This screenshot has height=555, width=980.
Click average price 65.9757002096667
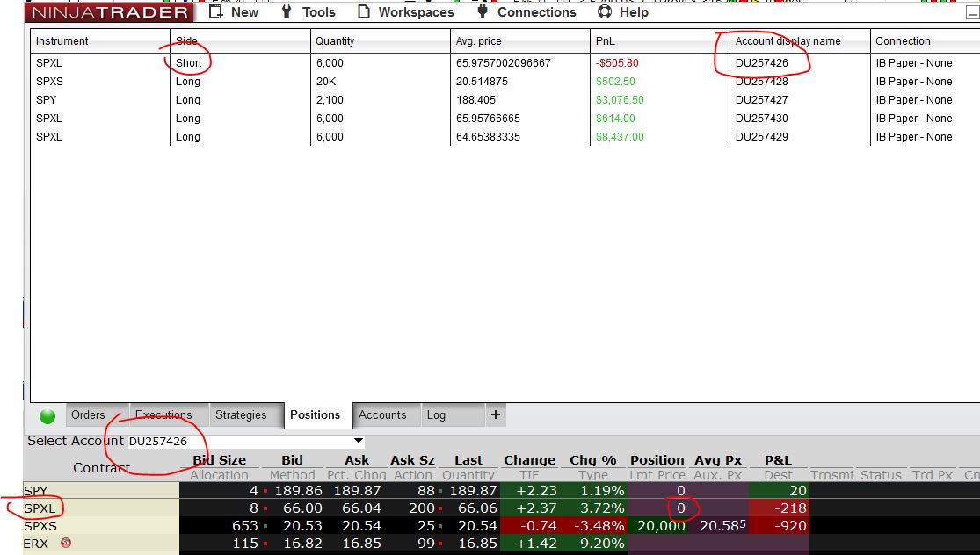coord(503,63)
